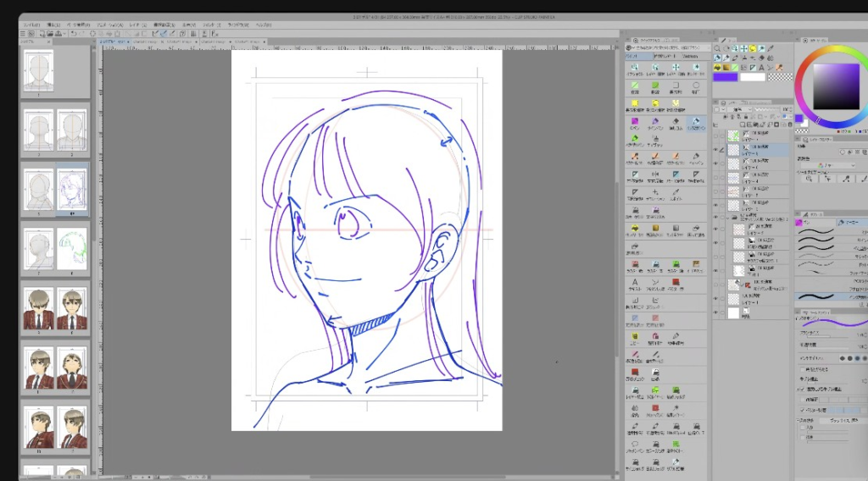Click the Open file folder icon
This screenshot has width=868, height=481.
pos(50,34)
